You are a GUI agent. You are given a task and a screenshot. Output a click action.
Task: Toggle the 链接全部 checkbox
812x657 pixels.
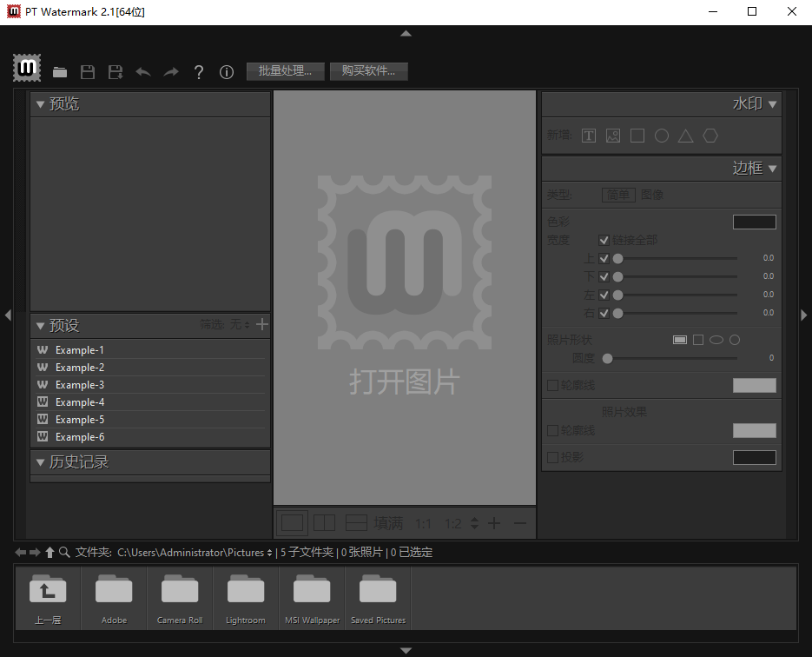pyautogui.click(x=604, y=240)
